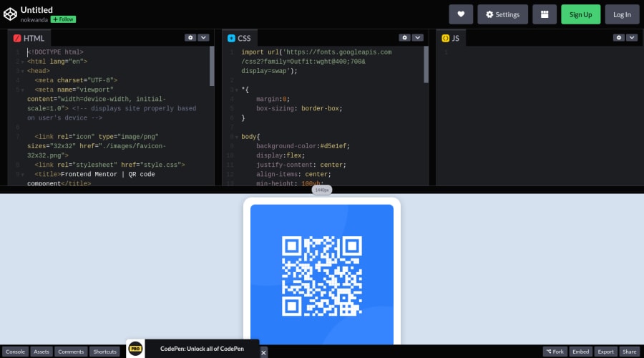Fold the meta viewport line
The width and height of the screenshot is (644, 358).
(23, 90)
